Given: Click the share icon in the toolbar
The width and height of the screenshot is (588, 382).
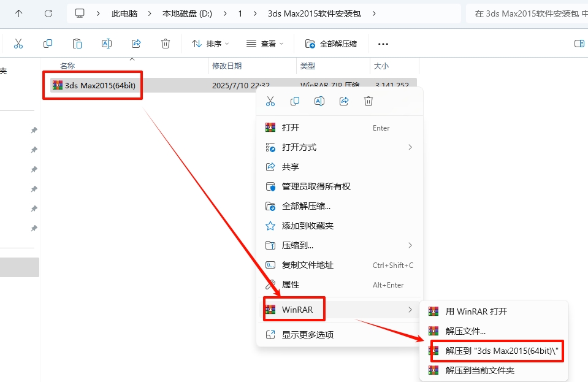Looking at the screenshot, I should 136,44.
